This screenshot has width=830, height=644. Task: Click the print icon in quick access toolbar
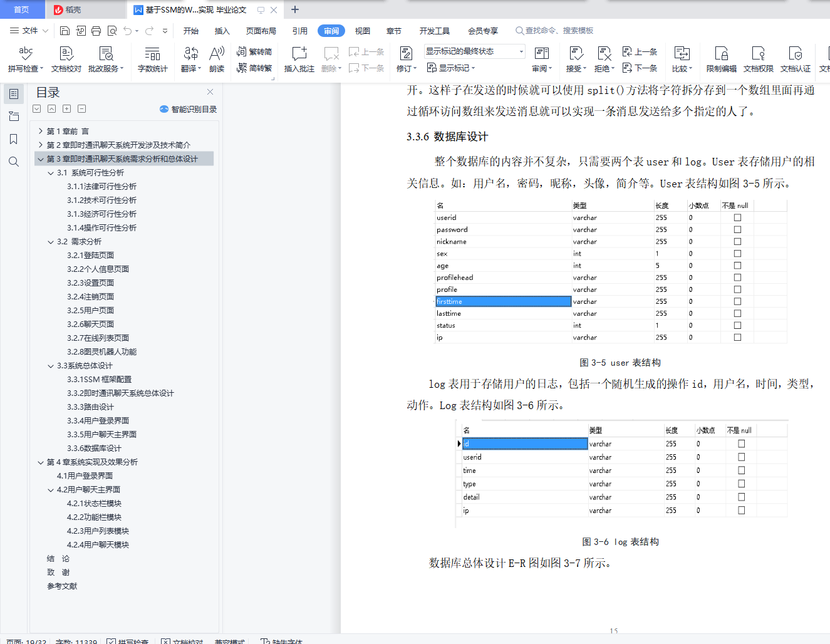(96, 31)
